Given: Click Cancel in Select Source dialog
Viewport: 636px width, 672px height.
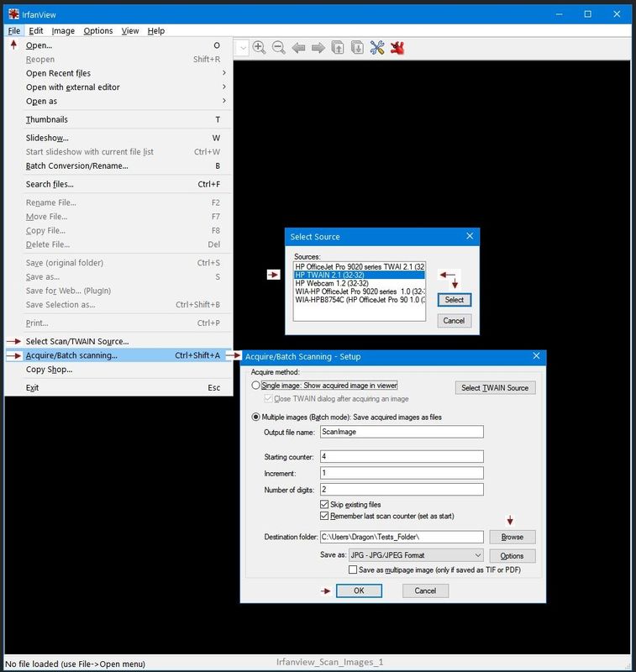Looking at the screenshot, I should point(455,321).
